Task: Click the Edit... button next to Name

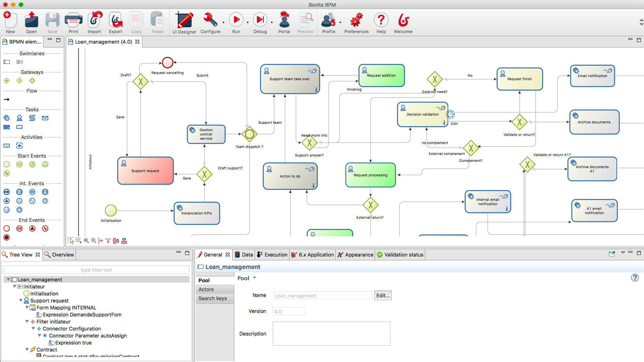Action: pos(383,295)
